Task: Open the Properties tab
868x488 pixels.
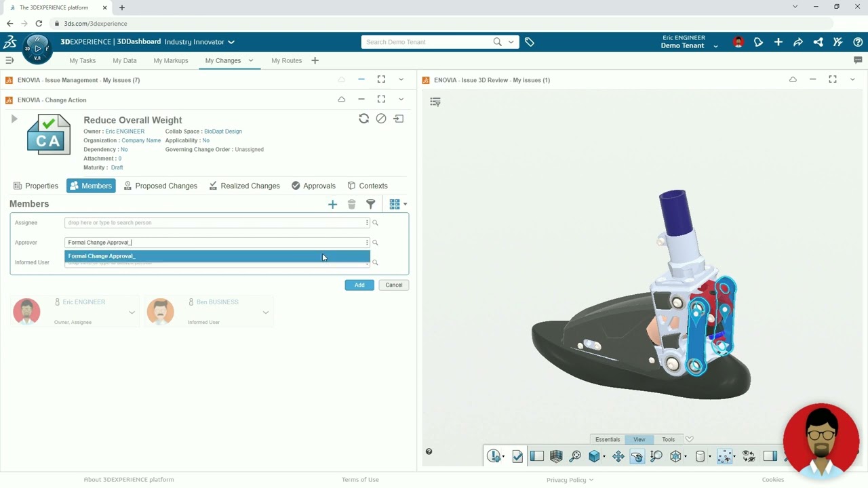Action: point(36,186)
